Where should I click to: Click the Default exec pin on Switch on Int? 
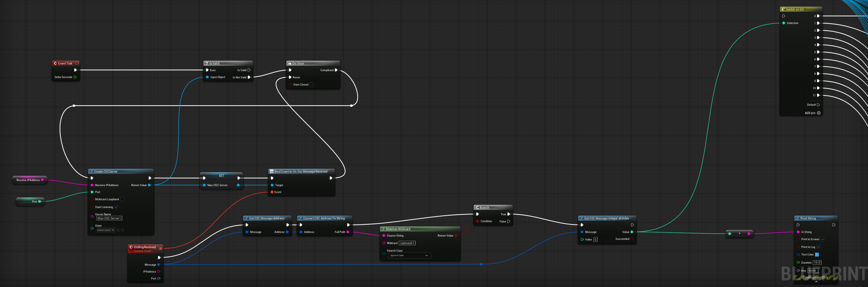818,105
